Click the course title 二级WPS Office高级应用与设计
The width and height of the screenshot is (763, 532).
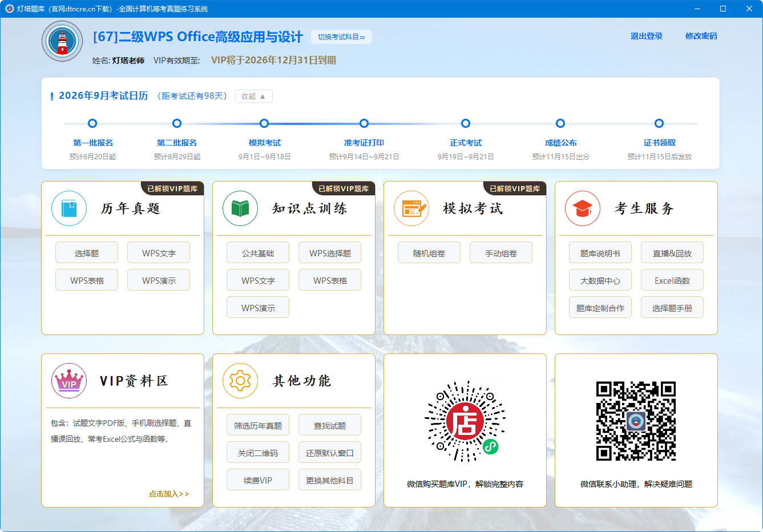(x=197, y=37)
